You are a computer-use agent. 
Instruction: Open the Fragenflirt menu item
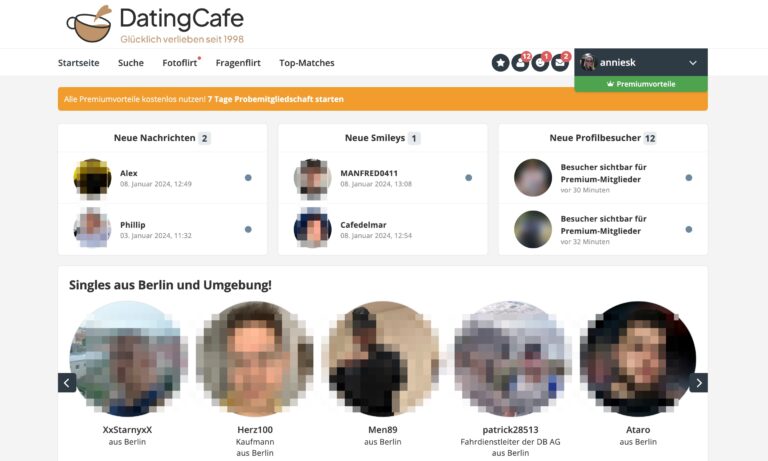[238, 63]
